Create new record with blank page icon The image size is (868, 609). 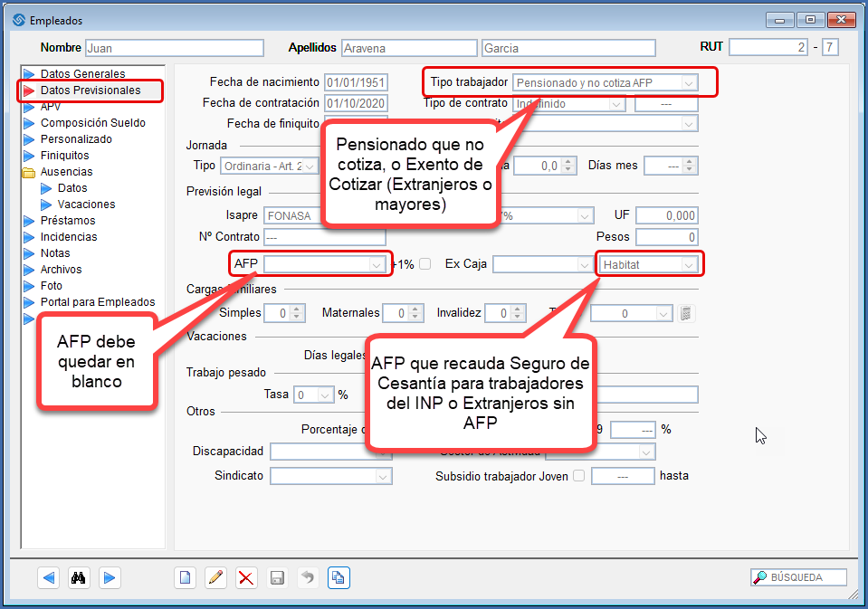[185, 578]
